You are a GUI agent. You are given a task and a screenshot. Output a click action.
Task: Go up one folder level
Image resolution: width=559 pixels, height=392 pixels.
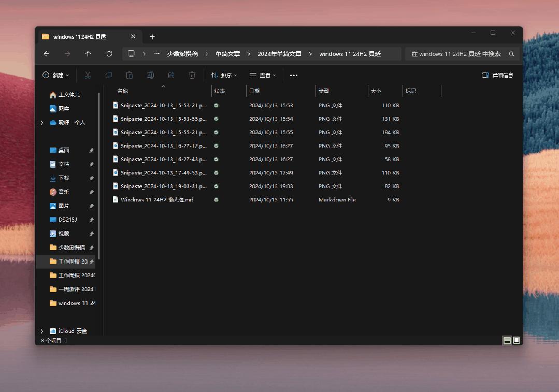coord(88,54)
